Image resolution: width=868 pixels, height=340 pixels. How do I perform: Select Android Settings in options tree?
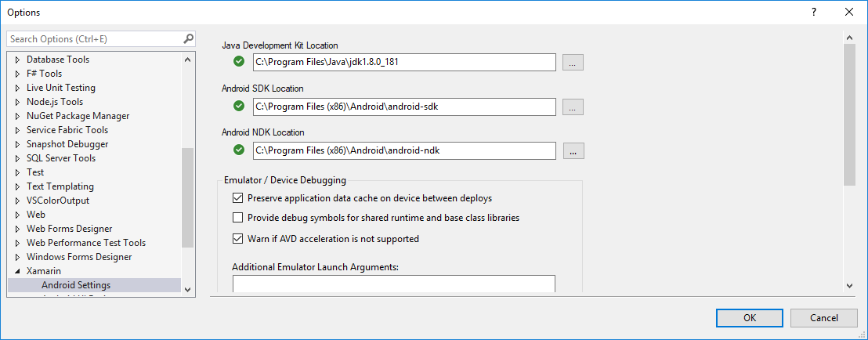click(76, 285)
